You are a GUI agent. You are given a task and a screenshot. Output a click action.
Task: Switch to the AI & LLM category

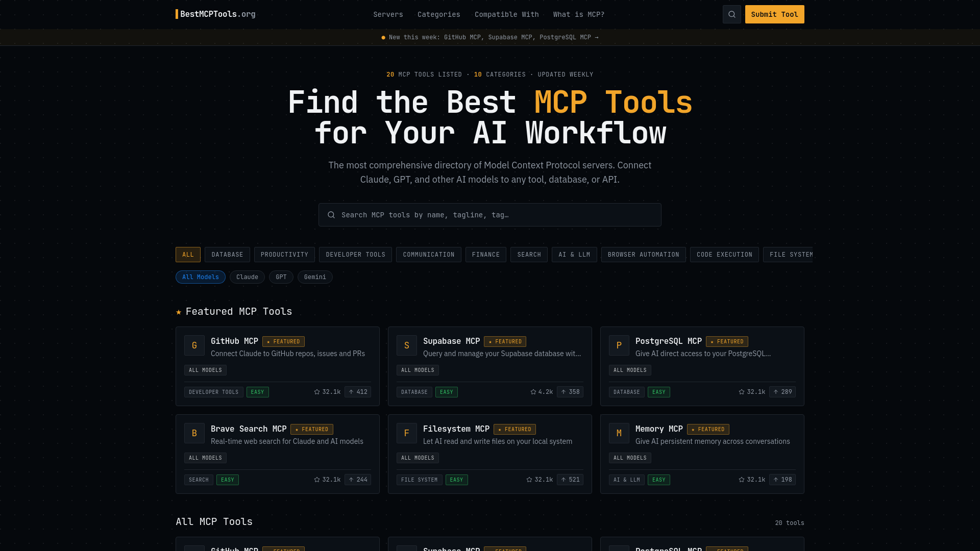click(x=574, y=255)
